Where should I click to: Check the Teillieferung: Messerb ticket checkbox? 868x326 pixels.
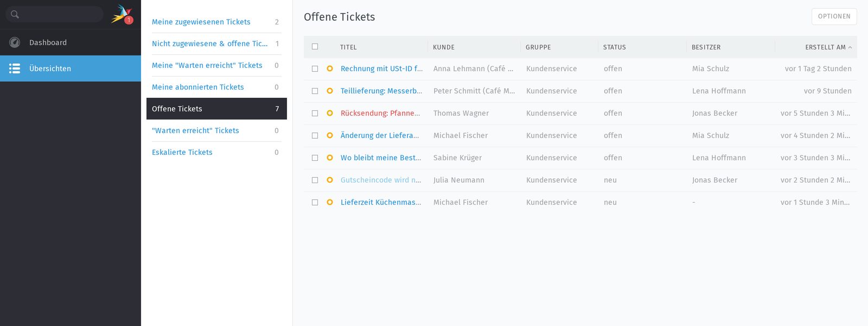pyautogui.click(x=315, y=91)
